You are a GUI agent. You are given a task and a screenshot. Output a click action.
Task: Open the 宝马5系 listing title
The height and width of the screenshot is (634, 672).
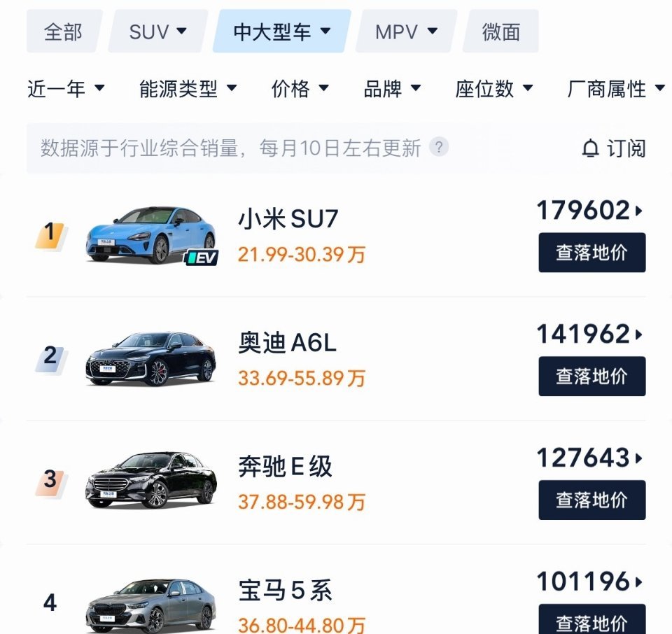pyautogui.click(x=285, y=590)
